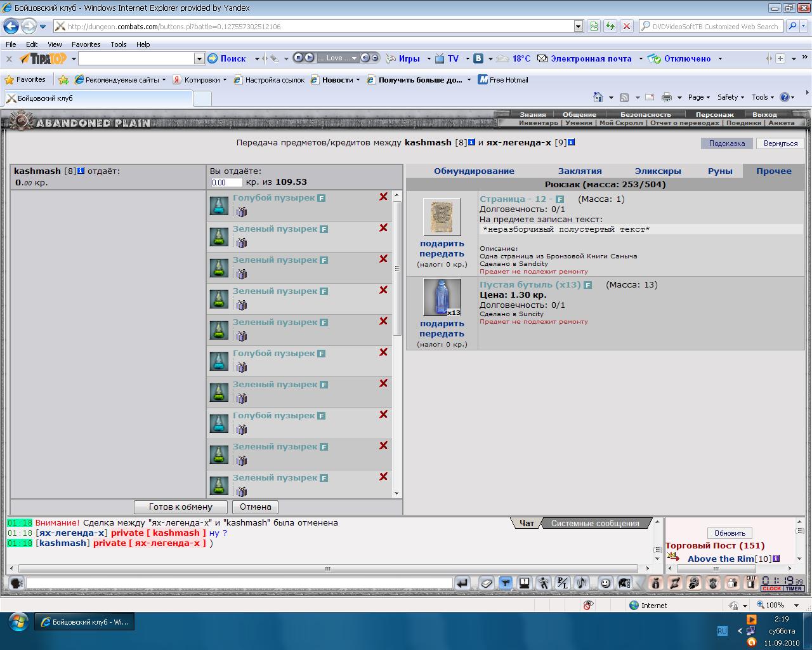Screen dimensions: 812x650
Task: Click подарить under Страница - 12
Action: click(x=442, y=243)
